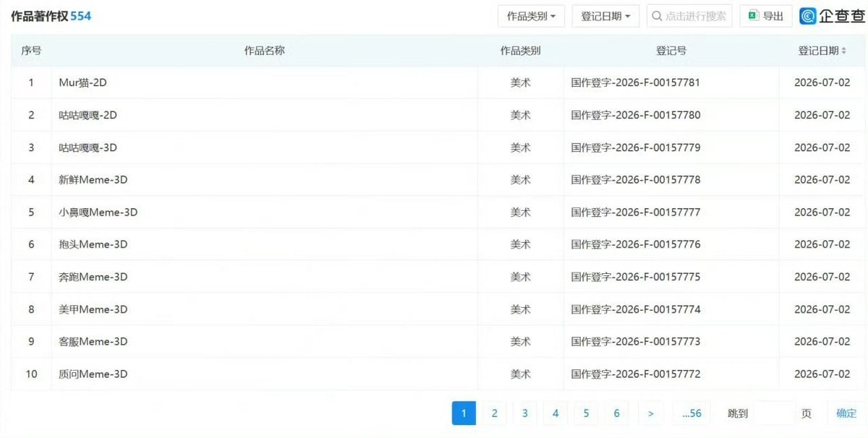Screen dimensions: 868x438
Task: Go to page 6
Action: coord(617,413)
